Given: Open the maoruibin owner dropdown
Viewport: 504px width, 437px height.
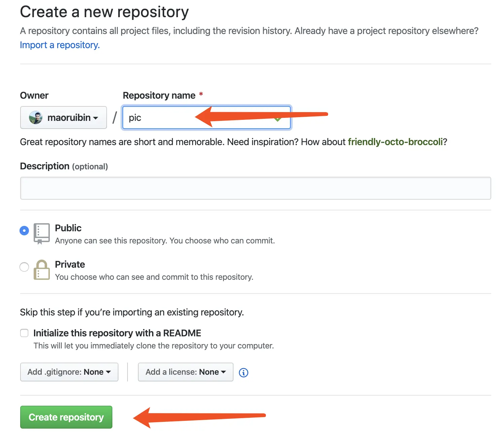Looking at the screenshot, I should tap(64, 117).
